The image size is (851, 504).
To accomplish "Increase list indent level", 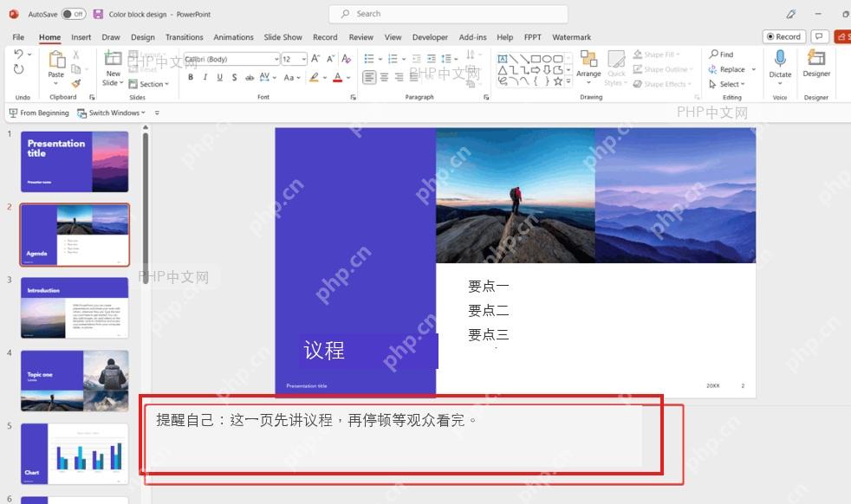I will [432, 59].
